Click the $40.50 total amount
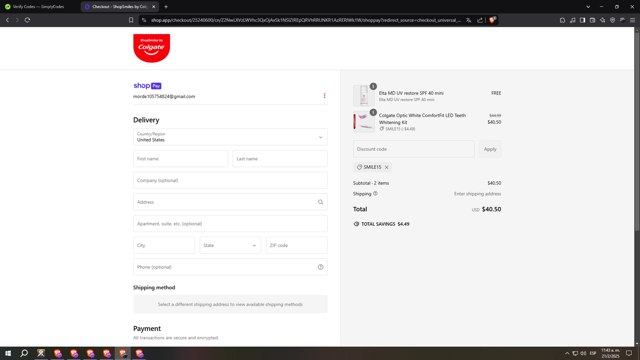The image size is (640, 360). click(491, 209)
